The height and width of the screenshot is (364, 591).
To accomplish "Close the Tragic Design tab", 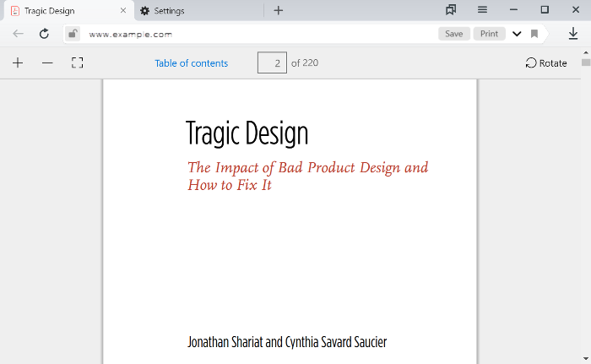I will tap(123, 11).
